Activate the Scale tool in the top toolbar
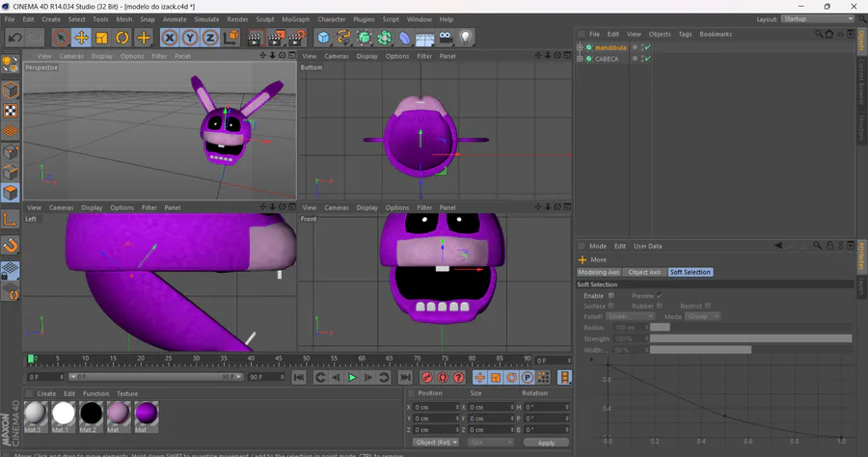The width and height of the screenshot is (868, 457). click(102, 38)
